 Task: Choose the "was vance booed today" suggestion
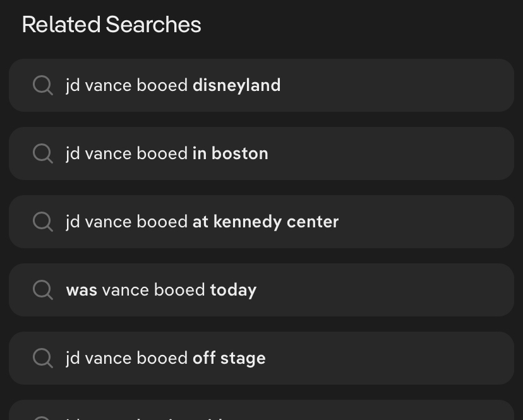click(161, 290)
